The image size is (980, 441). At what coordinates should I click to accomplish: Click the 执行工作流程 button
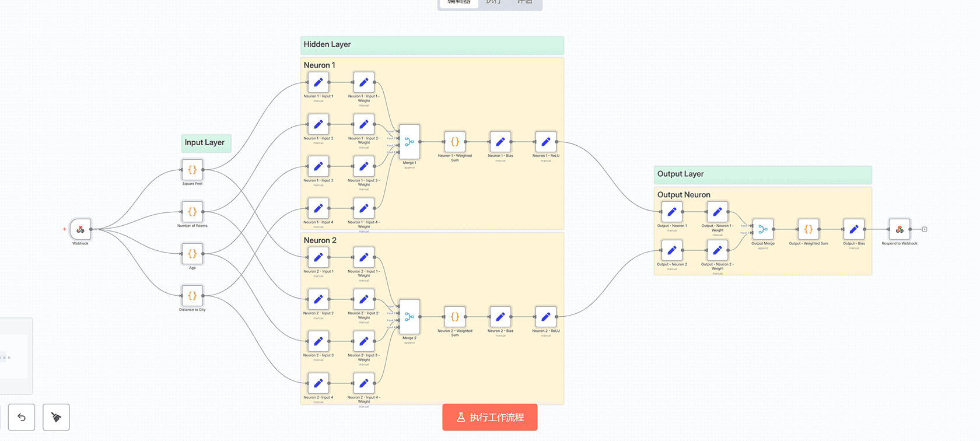pyautogui.click(x=489, y=417)
